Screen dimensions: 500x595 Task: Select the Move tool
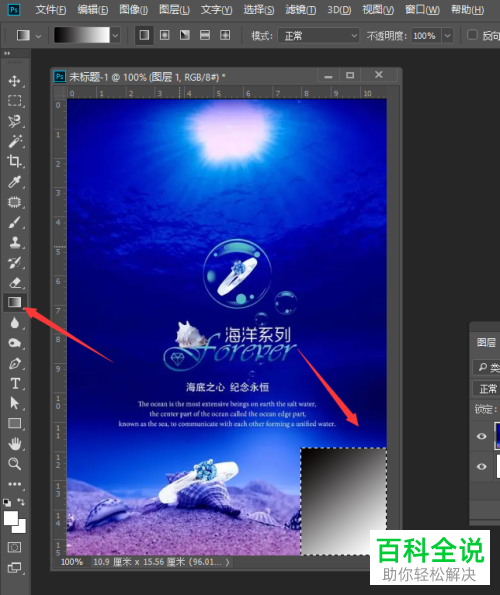coord(14,81)
